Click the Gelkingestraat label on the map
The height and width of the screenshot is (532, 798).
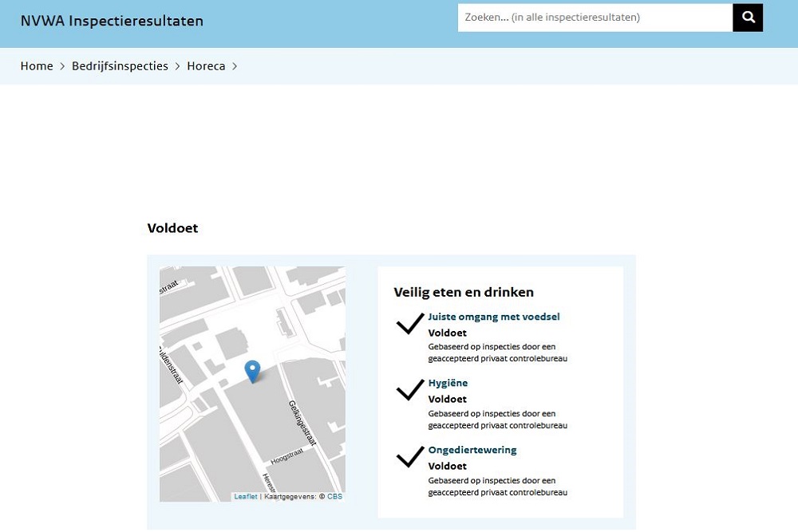[x=302, y=423]
